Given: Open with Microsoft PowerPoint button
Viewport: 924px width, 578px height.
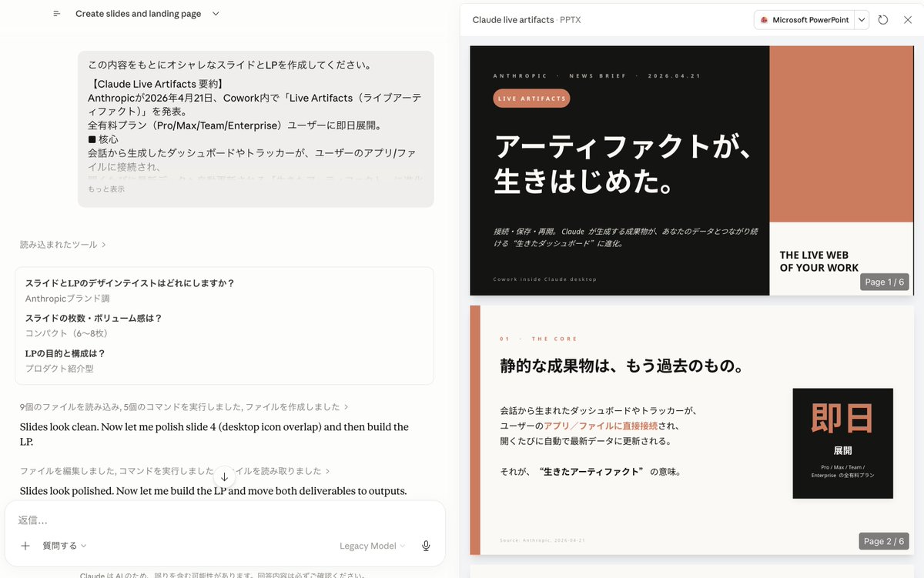Looking at the screenshot, I should point(804,20).
